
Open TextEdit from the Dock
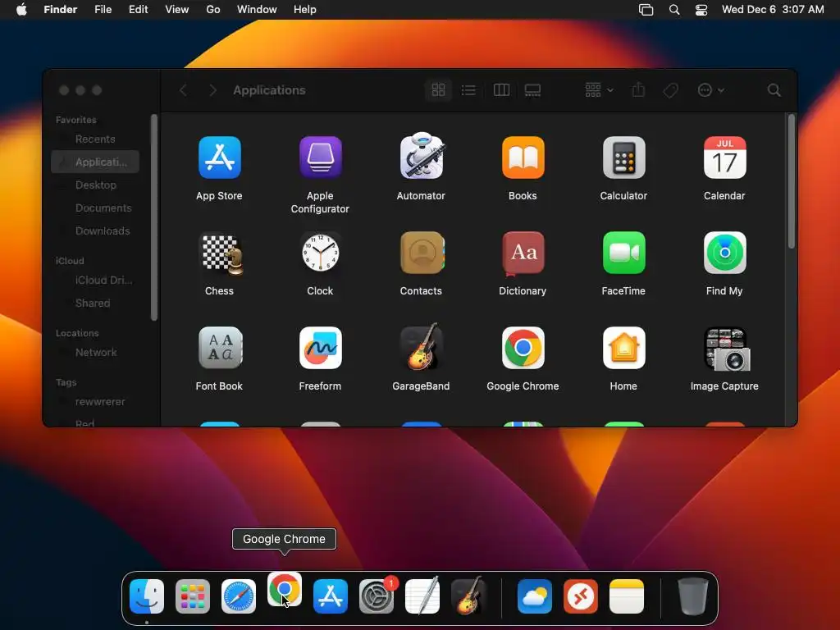coord(422,596)
